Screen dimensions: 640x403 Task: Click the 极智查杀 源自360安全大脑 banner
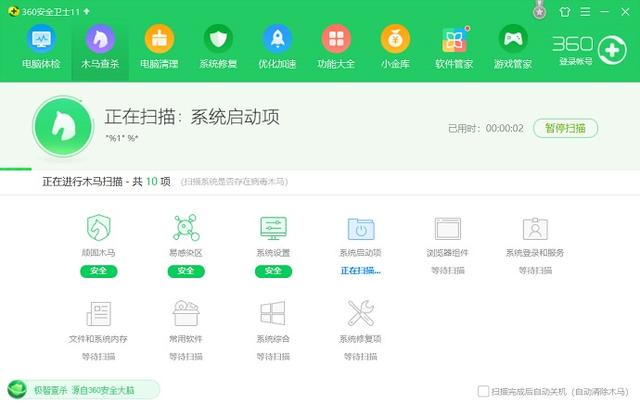(x=83, y=390)
